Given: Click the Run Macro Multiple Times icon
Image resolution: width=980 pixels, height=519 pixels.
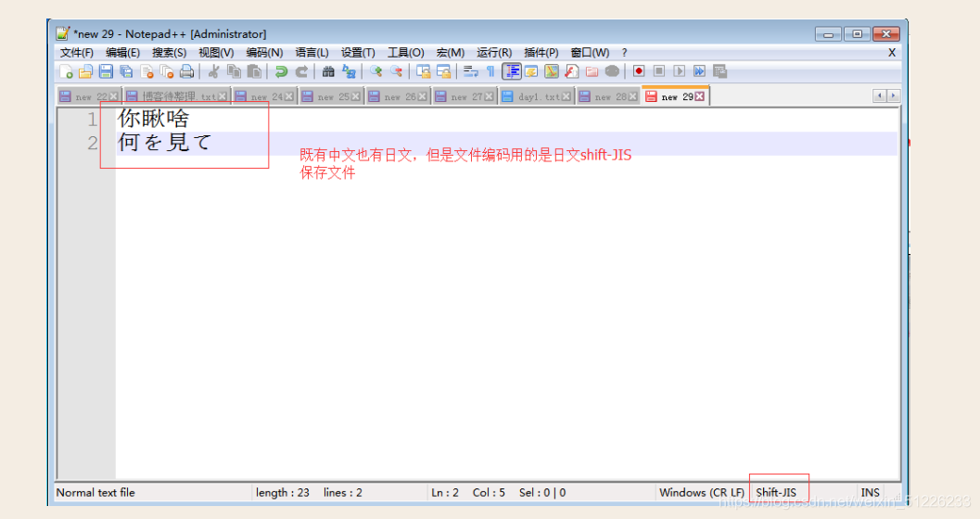Looking at the screenshot, I should tap(699, 71).
